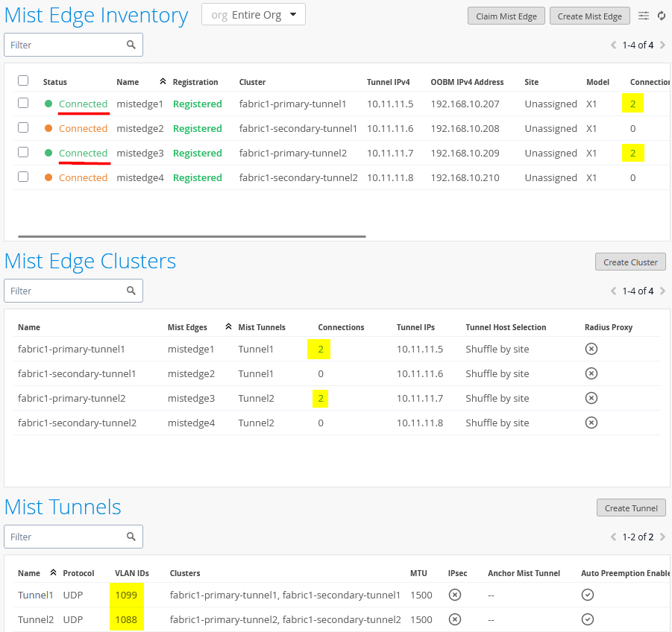Viewport: 672px width, 632px height.
Task: Click Tunnel IPv4 column header
Action: coord(389,82)
